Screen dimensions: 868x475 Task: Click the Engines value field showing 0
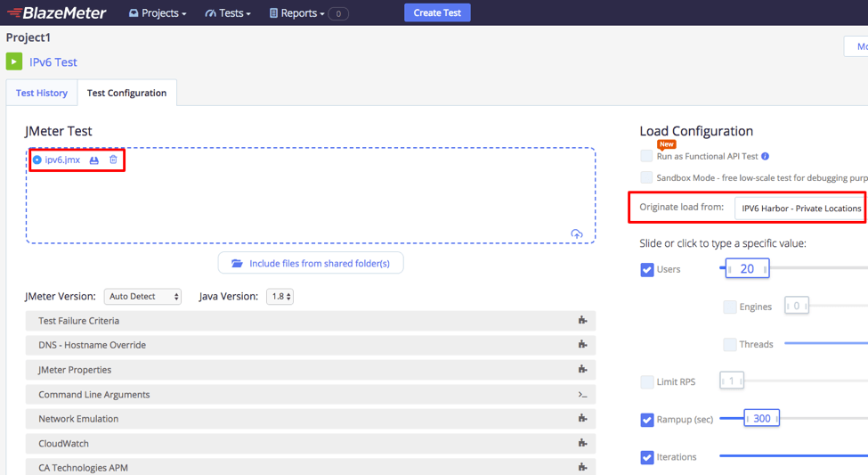tap(797, 306)
